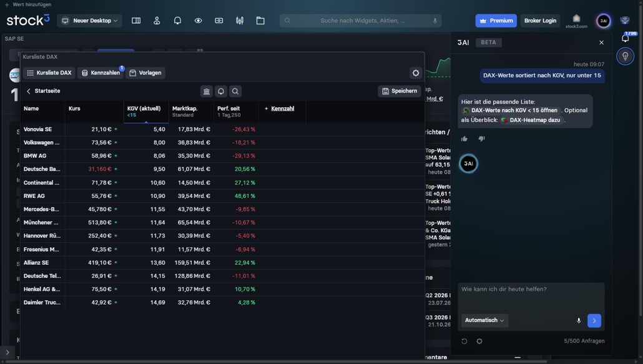The width and height of the screenshot is (643, 364).
Task: Open the candlestick chart icon
Action: (x=240, y=21)
